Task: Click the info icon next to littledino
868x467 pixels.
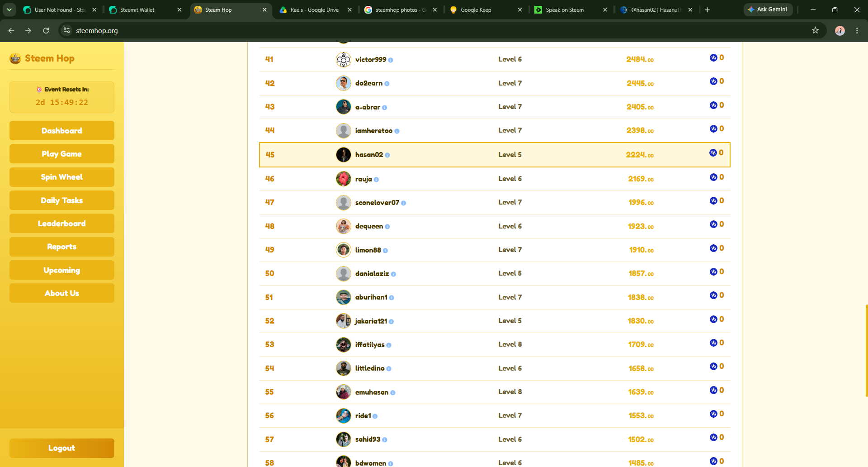Action: tap(389, 369)
